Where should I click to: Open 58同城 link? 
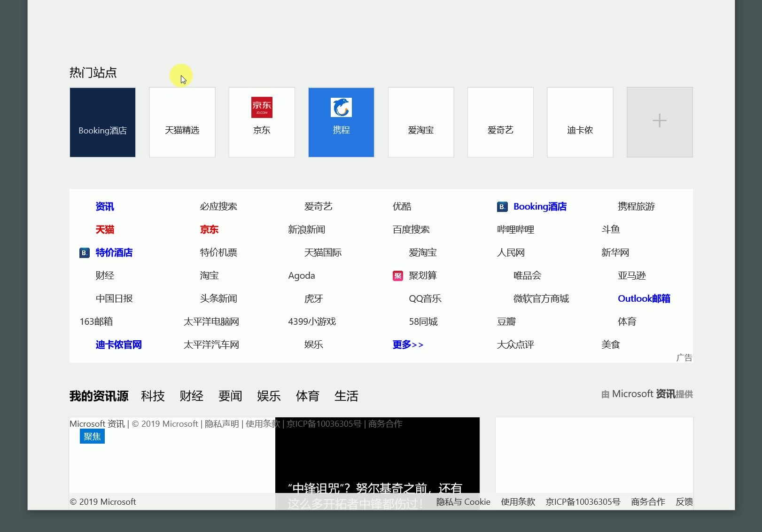click(423, 321)
